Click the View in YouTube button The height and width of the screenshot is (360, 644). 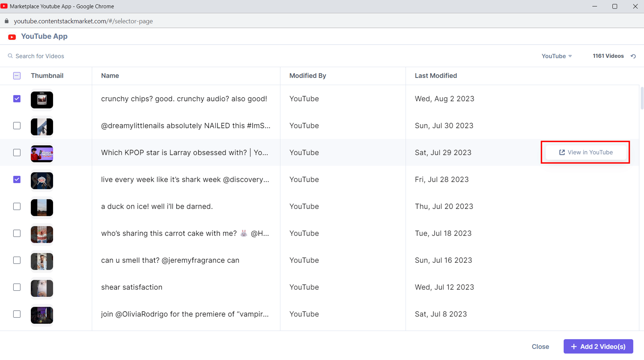(x=586, y=152)
